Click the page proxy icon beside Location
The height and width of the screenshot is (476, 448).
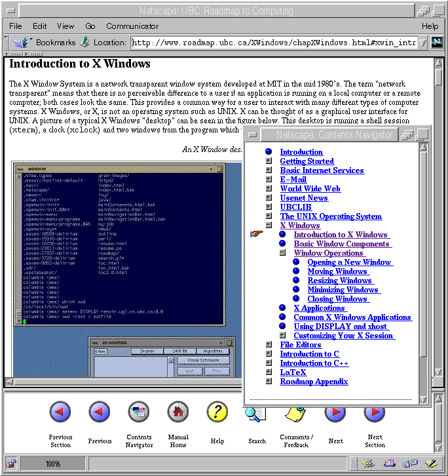tap(85, 42)
